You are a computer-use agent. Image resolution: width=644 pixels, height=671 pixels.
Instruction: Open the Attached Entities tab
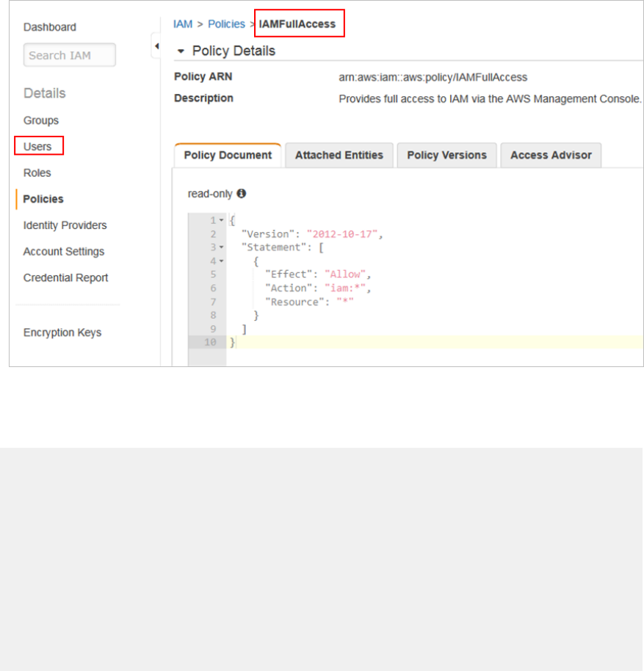(339, 155)
